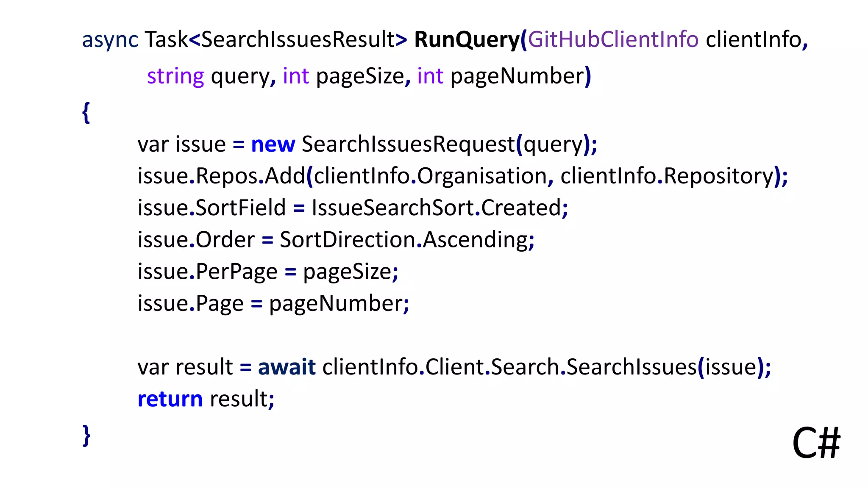Click the purple 'string' keyword
This screenshot has width=868, height=488.
pos(175,77)
